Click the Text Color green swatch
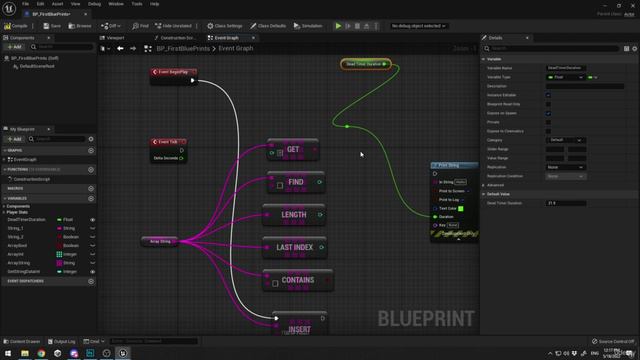 point(461,209)
